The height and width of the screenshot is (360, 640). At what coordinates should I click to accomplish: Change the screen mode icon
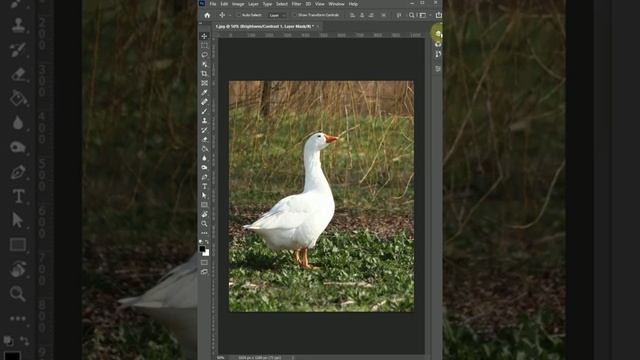tap(204, 272)
